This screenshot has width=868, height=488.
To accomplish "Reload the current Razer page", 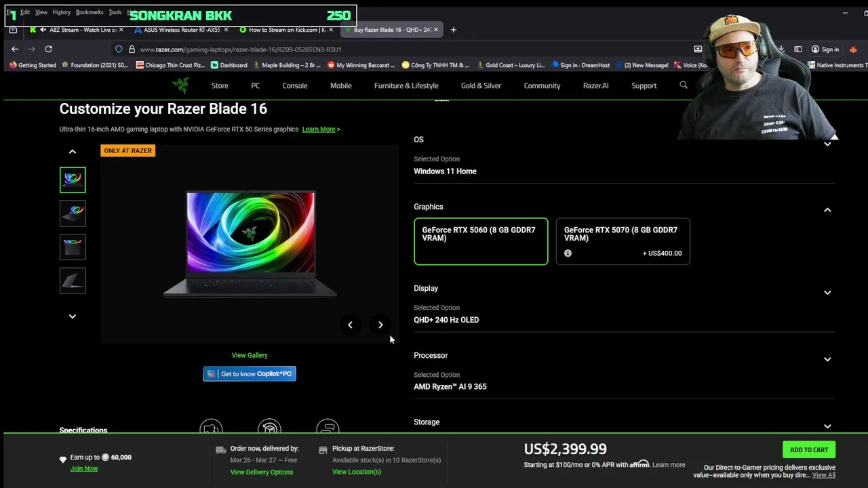I will [48, 49].
